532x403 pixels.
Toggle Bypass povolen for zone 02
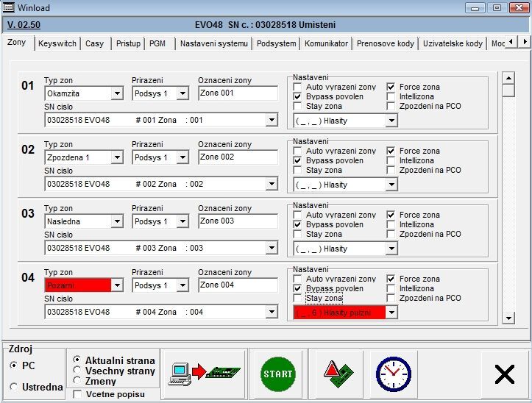pyautogui.click(x=297, y=160)
